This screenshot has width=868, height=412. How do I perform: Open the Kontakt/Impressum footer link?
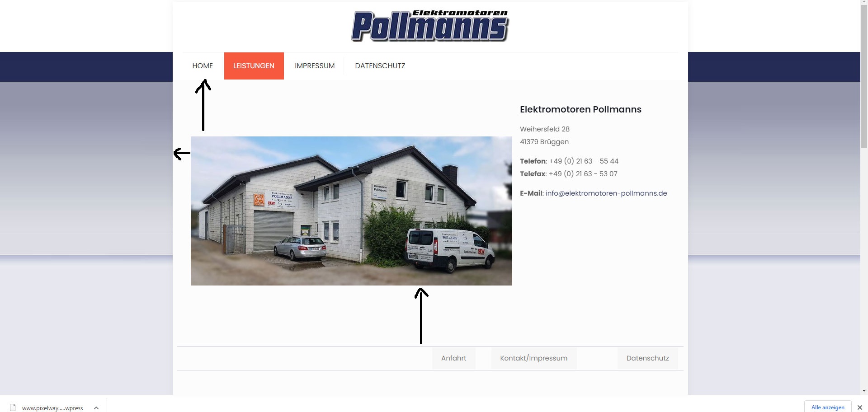[x=533, y=358]
